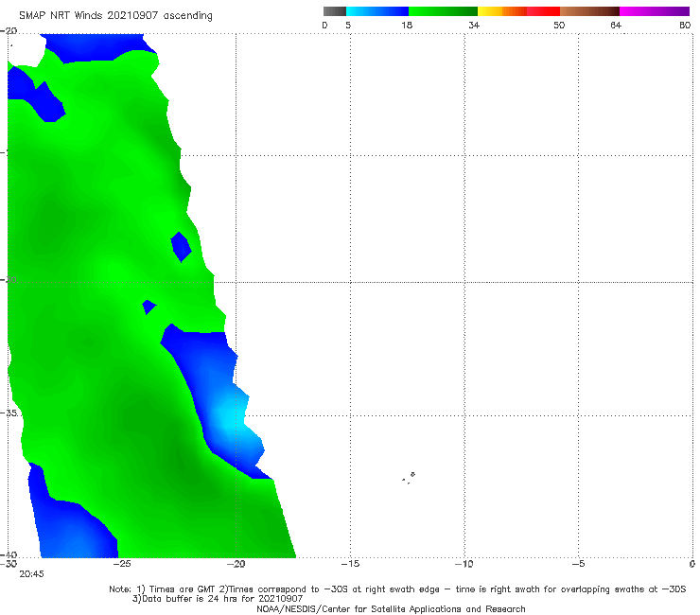The image size is (700, 615).
Task: Pick the green 18–34 color bar segment
Action: point(443,11)
